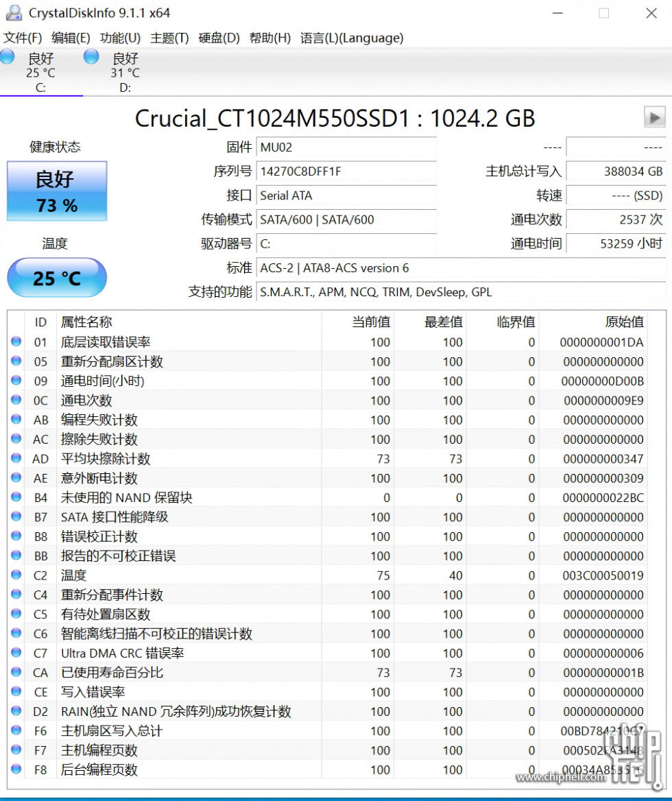Click the status dot for attribute D2
This screenshot has height=801, width=672.
click(x=16, y=710)
